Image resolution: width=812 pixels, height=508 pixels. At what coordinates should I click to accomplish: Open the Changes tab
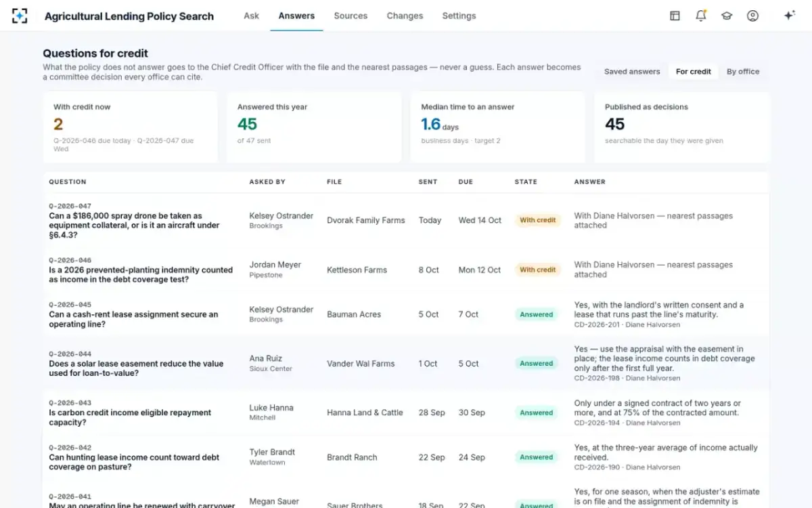405,16
